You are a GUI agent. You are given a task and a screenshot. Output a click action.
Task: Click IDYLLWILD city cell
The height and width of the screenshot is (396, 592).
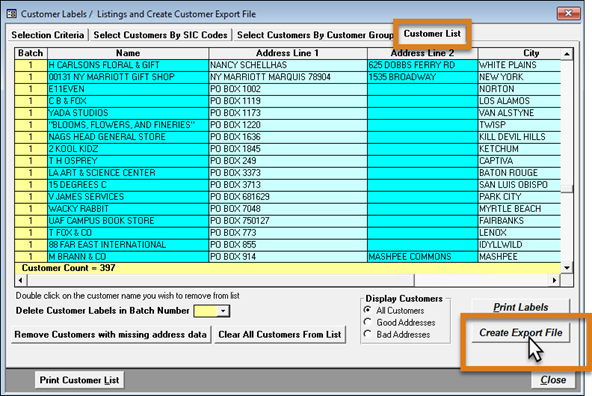point(520,245)
